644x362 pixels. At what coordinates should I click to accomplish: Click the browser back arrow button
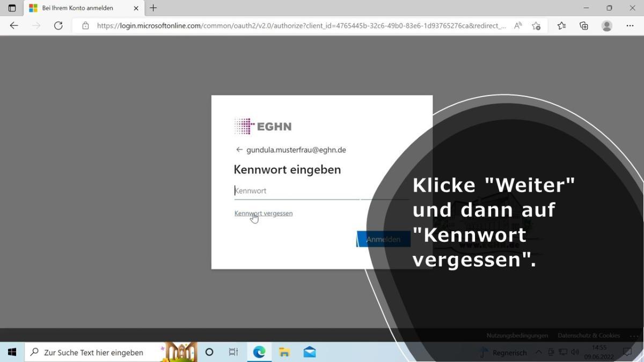(x=14, y=26)
